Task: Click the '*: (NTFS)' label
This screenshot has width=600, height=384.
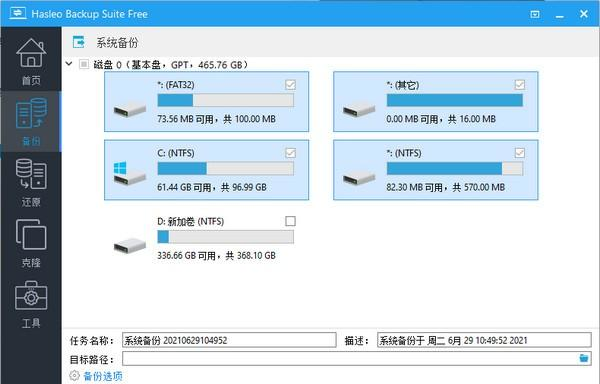Action: point(404,153)
